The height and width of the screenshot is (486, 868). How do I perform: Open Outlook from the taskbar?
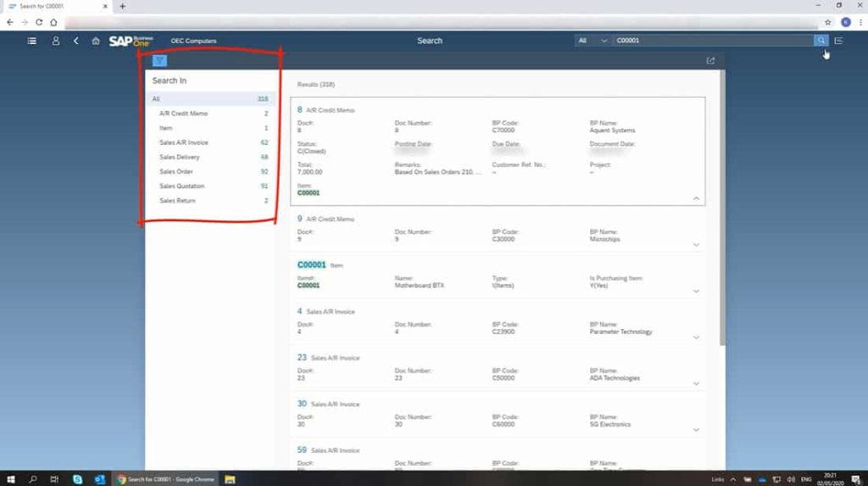100,479
